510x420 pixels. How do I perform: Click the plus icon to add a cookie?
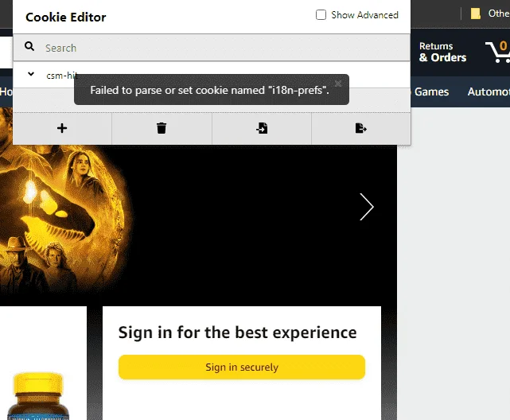(x=62, y=128)
